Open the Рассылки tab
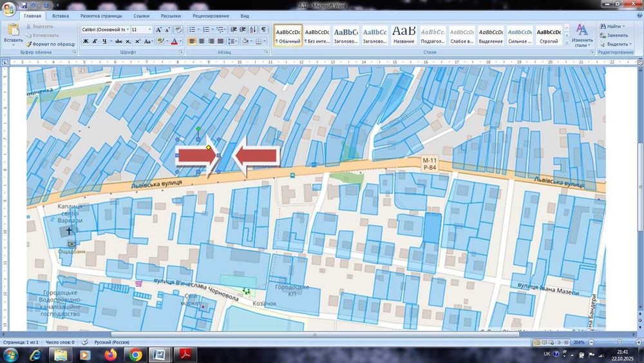 tap(171, 15)
